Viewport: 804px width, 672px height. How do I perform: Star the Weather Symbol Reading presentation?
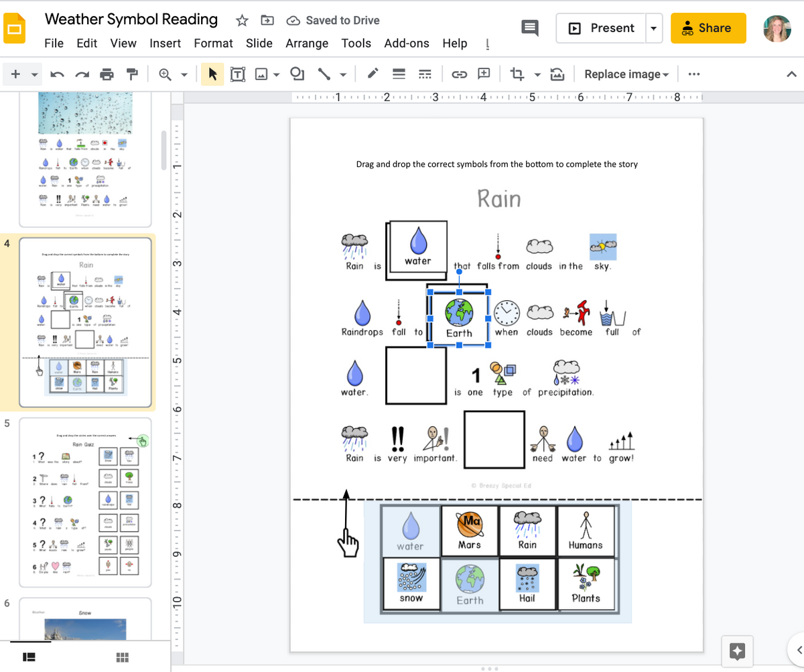(241, 21)
